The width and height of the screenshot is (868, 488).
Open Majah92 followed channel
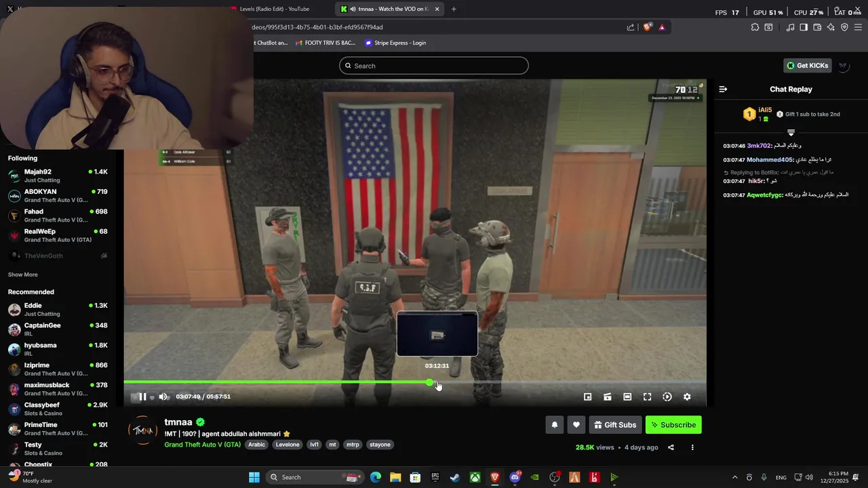coord(58,176)
